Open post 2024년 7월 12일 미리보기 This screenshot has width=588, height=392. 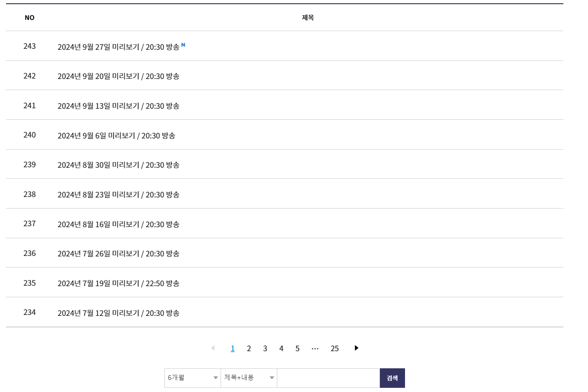118,314
